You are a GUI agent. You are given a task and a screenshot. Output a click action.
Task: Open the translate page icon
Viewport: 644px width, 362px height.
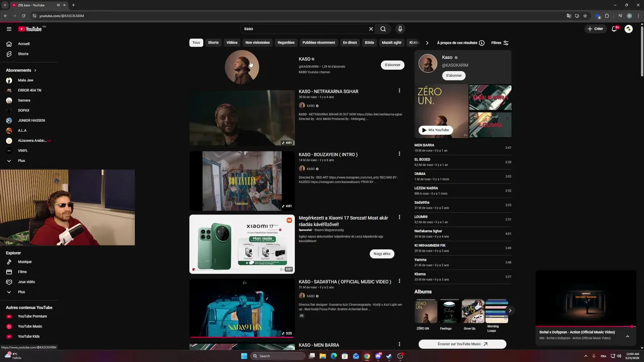tap(569, 16)
